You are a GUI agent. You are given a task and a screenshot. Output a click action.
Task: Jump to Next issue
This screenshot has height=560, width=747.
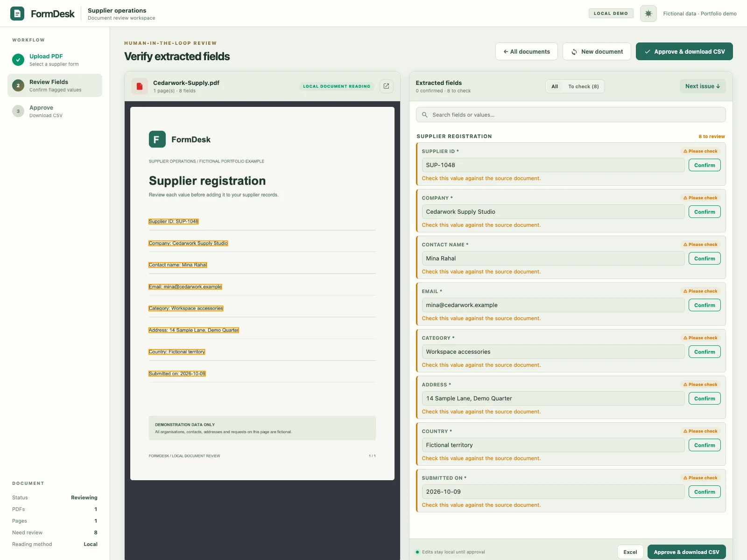pos(703,86)
